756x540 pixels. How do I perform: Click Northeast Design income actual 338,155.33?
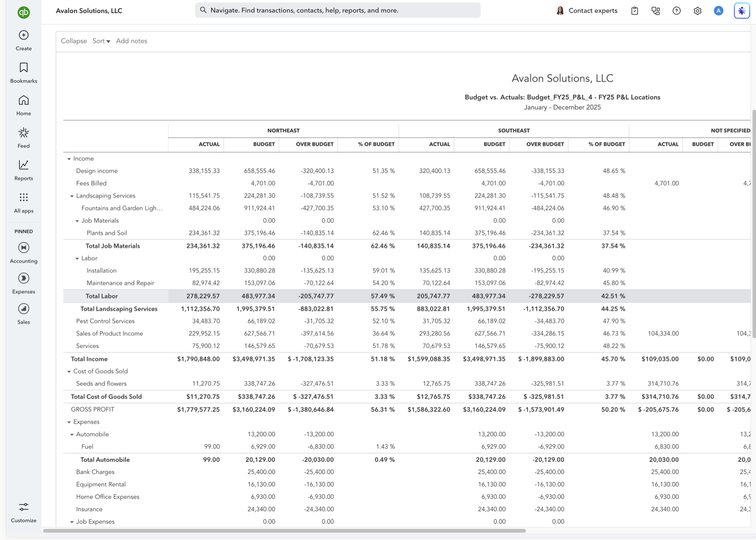point(204,171)
